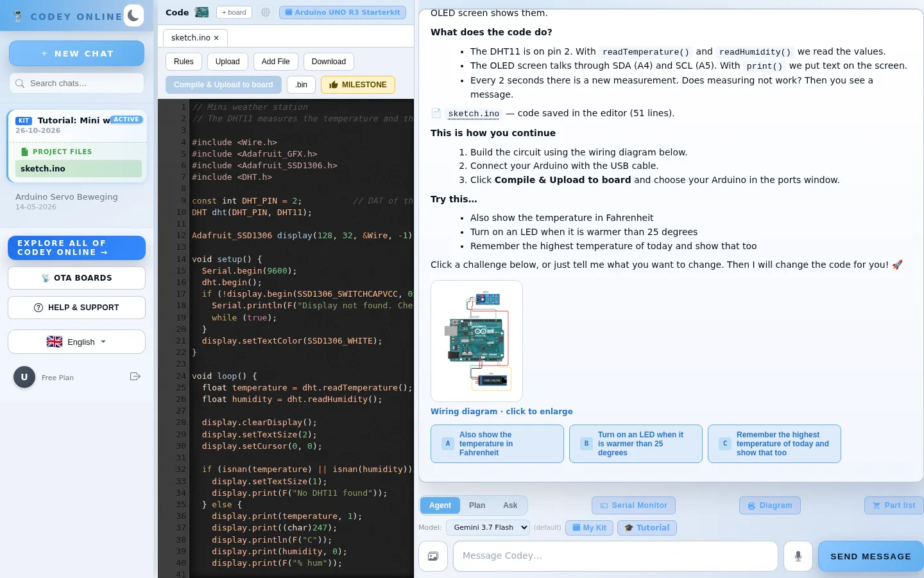Start voice input with the microphone button

pyautogui.click(x=798, y=556)
